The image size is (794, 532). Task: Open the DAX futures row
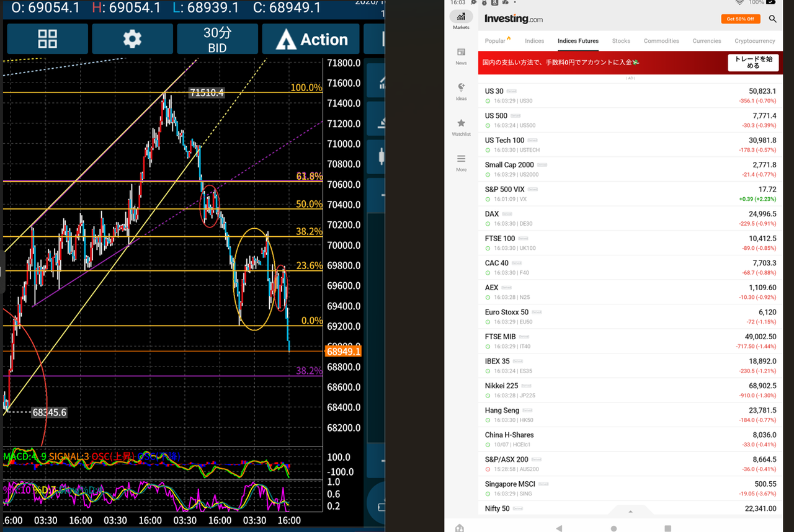pos(630,218)
